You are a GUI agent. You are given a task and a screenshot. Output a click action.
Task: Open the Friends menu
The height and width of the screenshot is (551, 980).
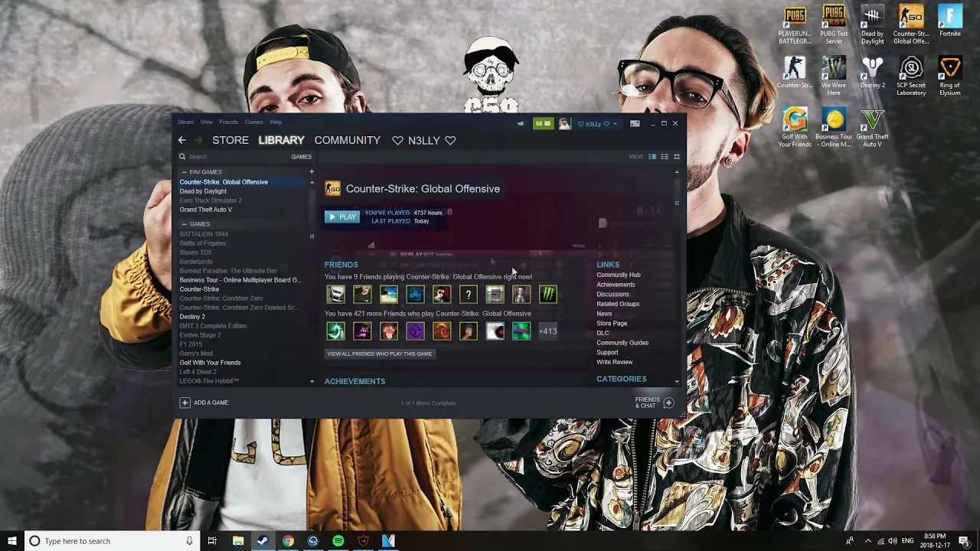(x=229, y=122)
